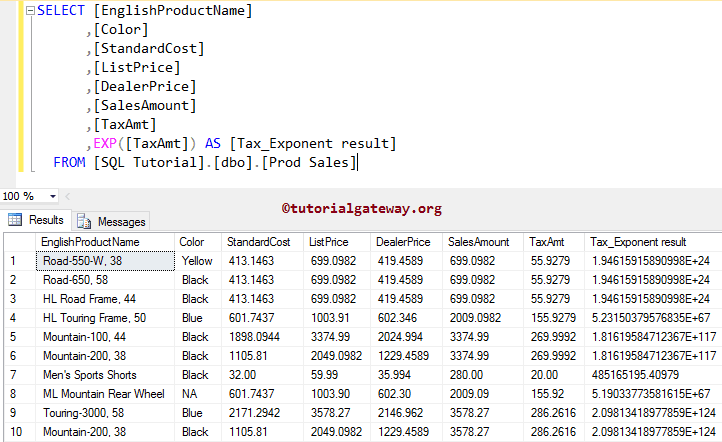Click the SalesAmount value 2009.0982
722x442 pixels.
coord(483,318)
